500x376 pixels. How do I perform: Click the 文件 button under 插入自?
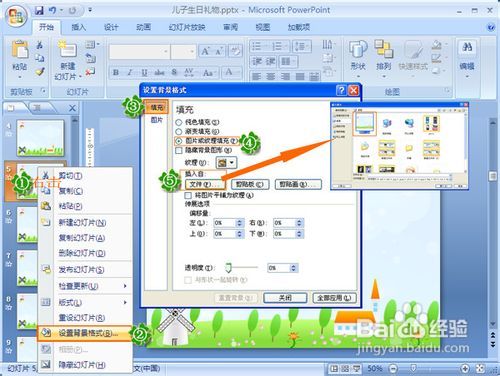click(x=205, y=184)
